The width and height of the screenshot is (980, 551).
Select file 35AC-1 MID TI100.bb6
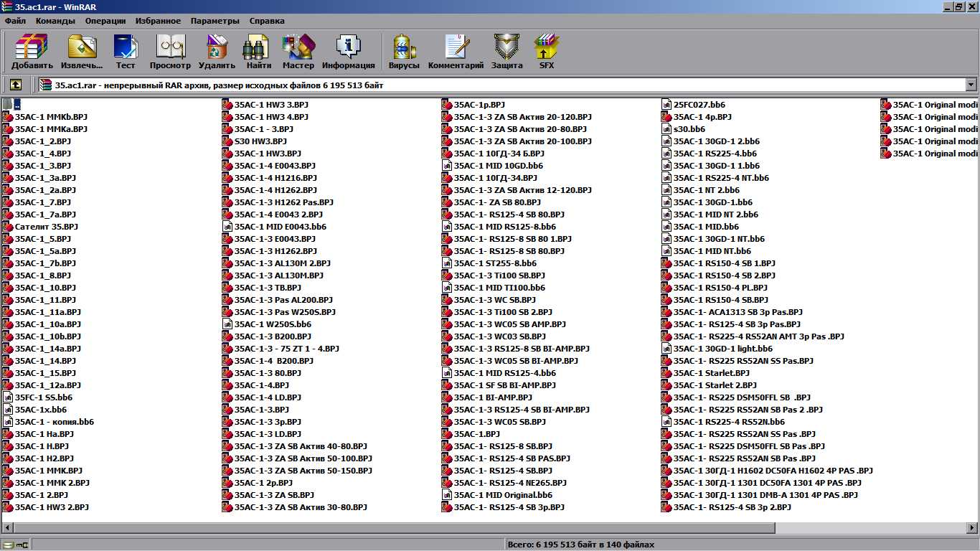point(499,287)
